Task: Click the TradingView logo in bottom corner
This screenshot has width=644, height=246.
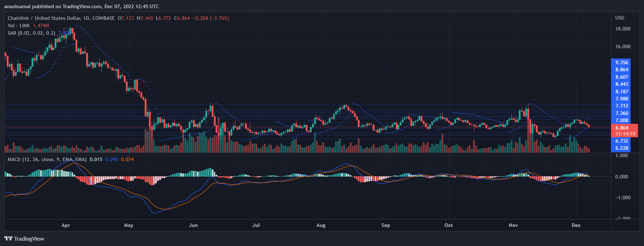Action: [24, 239]
